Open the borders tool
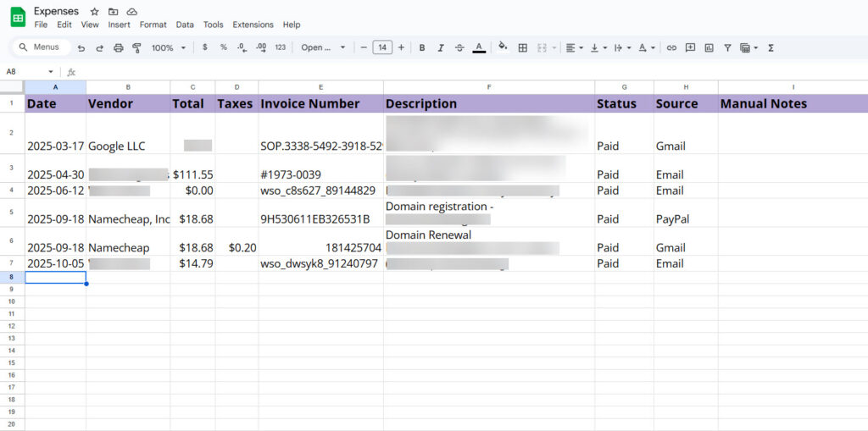This screenshot has height=431, width=868. click(522, 48)
